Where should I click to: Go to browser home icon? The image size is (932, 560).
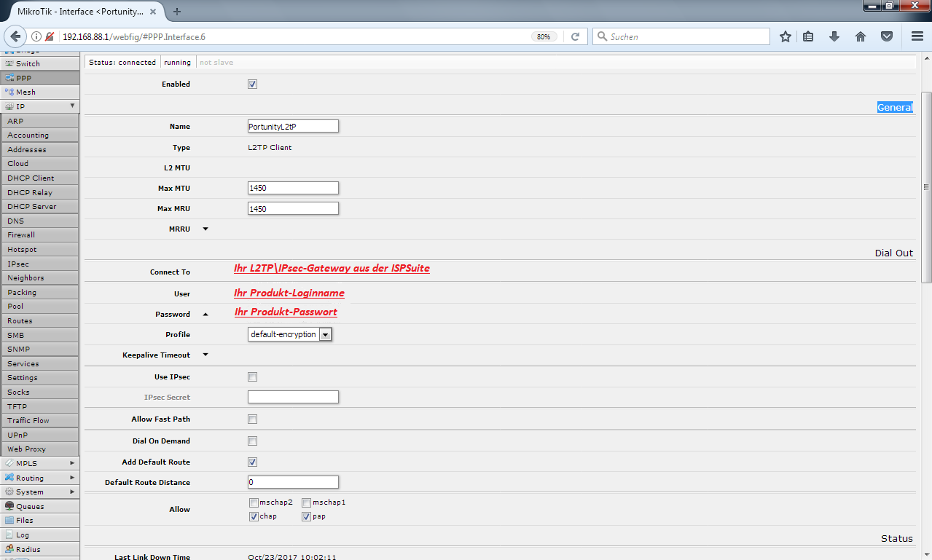[x=861, y=36]
